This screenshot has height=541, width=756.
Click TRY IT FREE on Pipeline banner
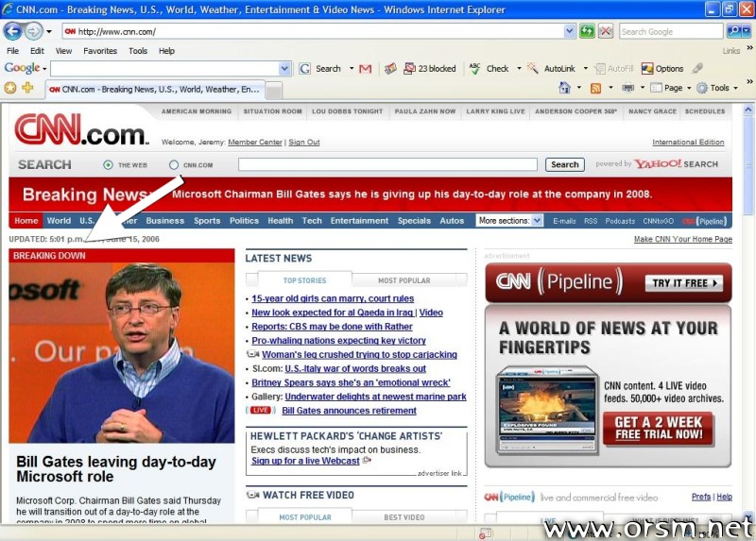(684, 283)
